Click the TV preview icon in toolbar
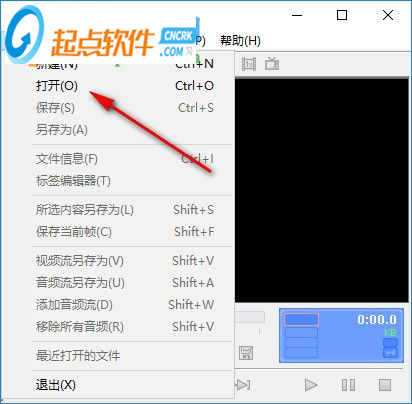Image resolution: width=412 pixels, height=404 pixels. (x=272, y=64)
